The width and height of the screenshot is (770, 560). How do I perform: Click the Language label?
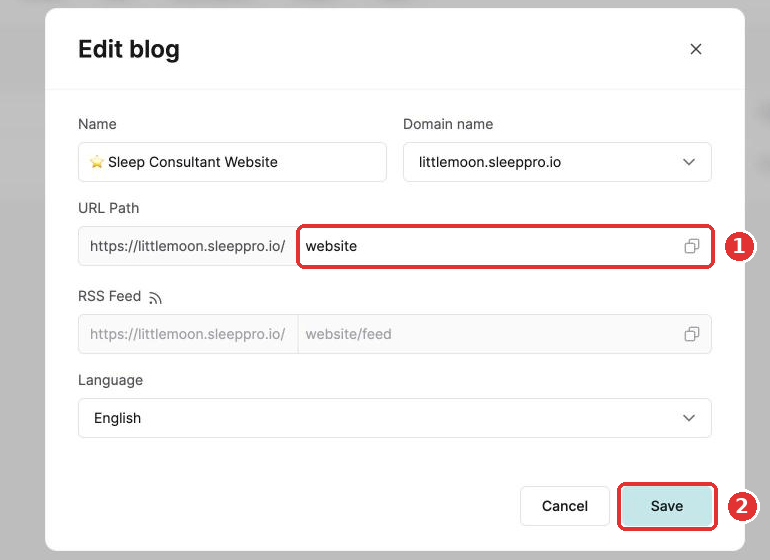[110, 380]
